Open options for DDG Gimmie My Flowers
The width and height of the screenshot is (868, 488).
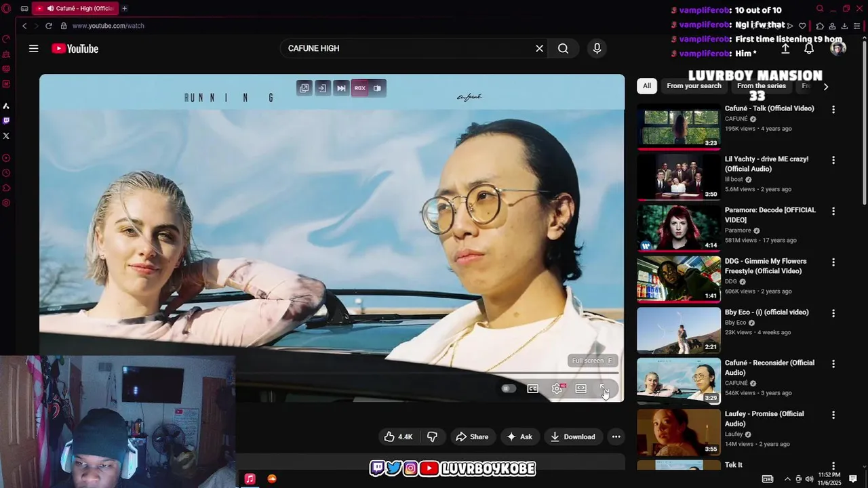click(x=833, y=262)
